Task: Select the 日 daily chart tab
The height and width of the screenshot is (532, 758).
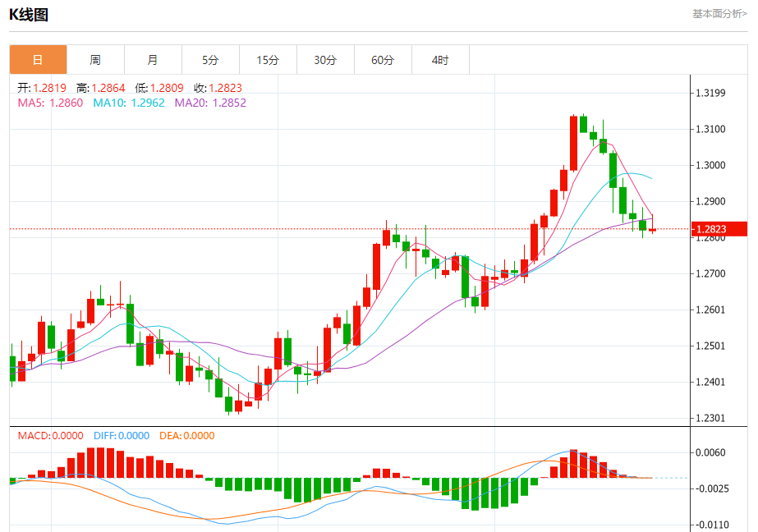Action: tap(39, 60)
